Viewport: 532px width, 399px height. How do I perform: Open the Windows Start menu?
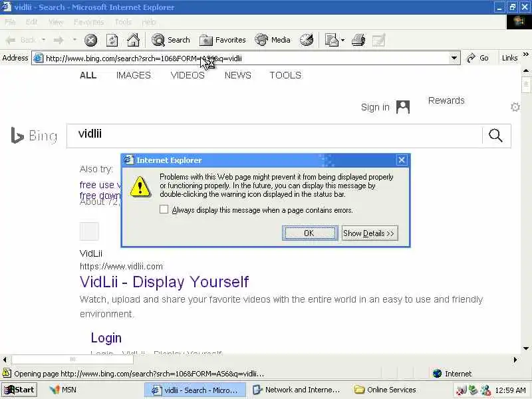[19, 390]
